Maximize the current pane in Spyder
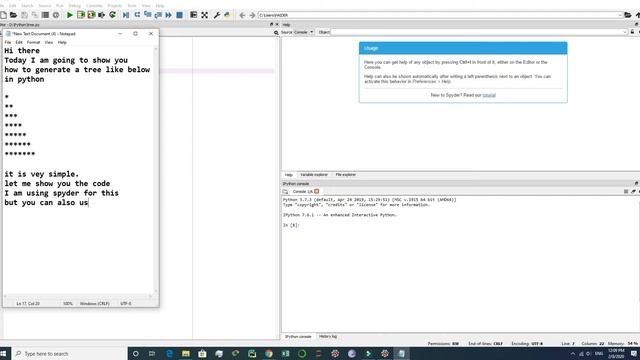 click(193, 15)
